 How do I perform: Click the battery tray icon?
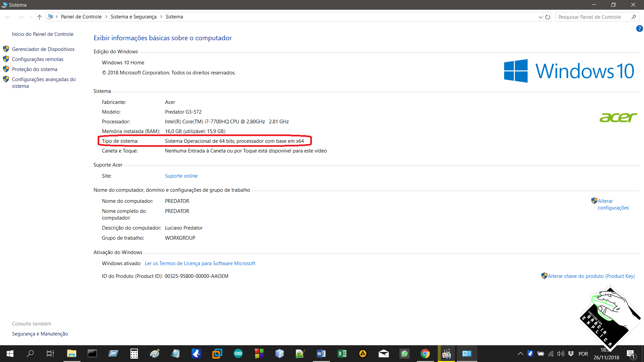click(541, 354)
